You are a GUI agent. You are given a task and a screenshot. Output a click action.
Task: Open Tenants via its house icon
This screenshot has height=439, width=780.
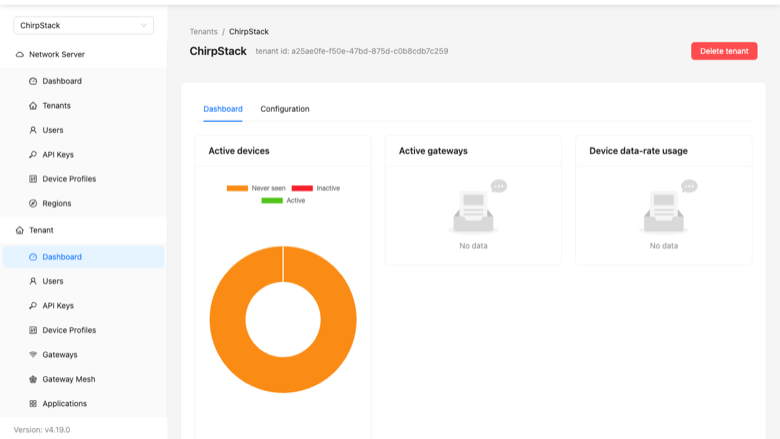tap(33, 105)
